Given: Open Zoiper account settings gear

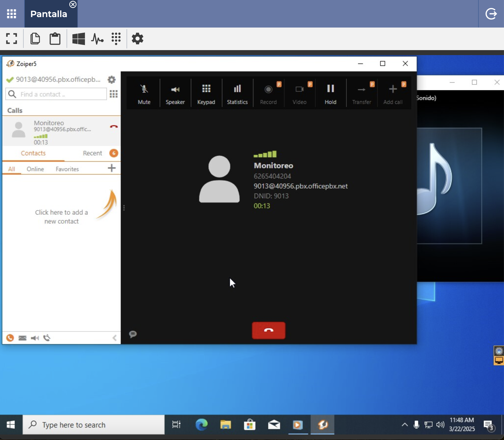Looking at the screenshot, I should [x=111, y=80].
